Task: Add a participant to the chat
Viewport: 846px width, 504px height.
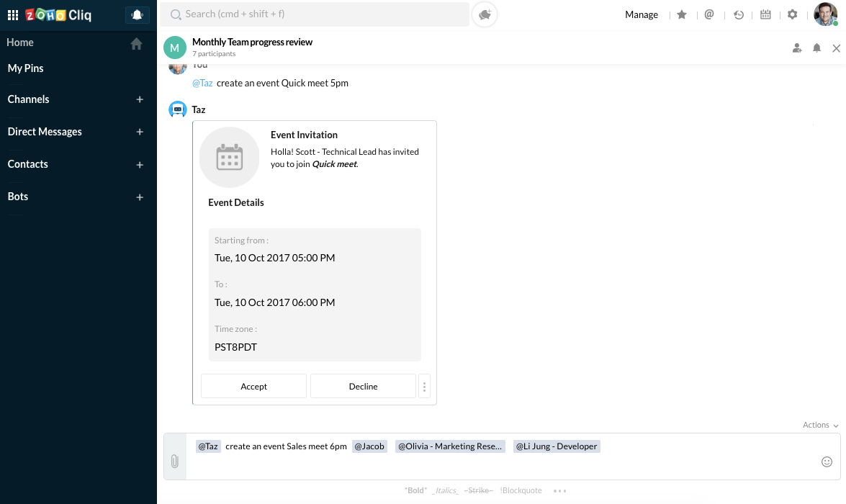Action: pyautogui.click(x=797, y=48)
